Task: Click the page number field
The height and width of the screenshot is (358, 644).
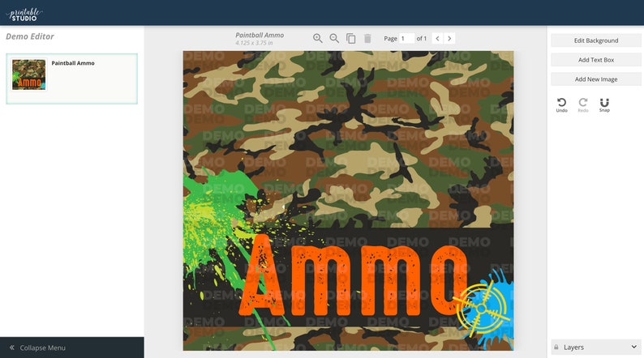Action: [x=406, y=38]
